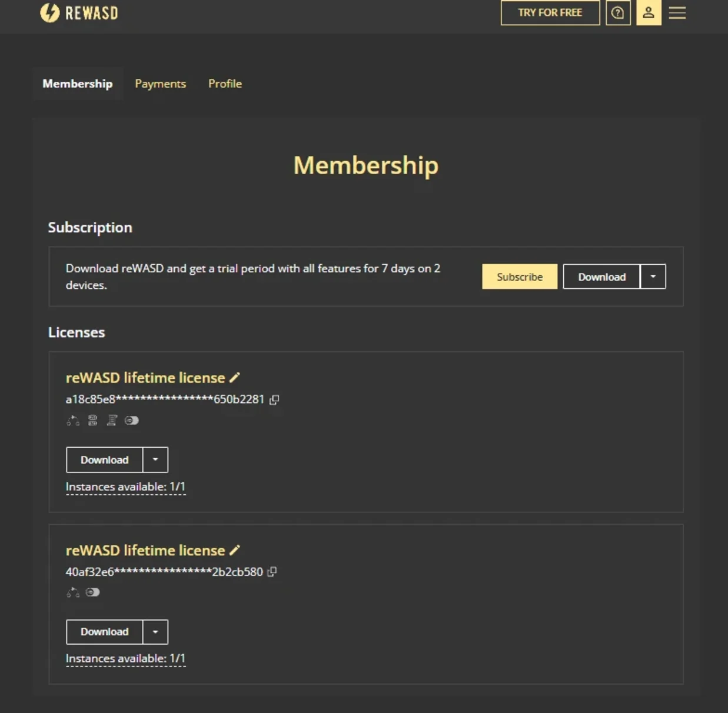Click the toggle-shaped feature icon in second license

tap(93, 592)
